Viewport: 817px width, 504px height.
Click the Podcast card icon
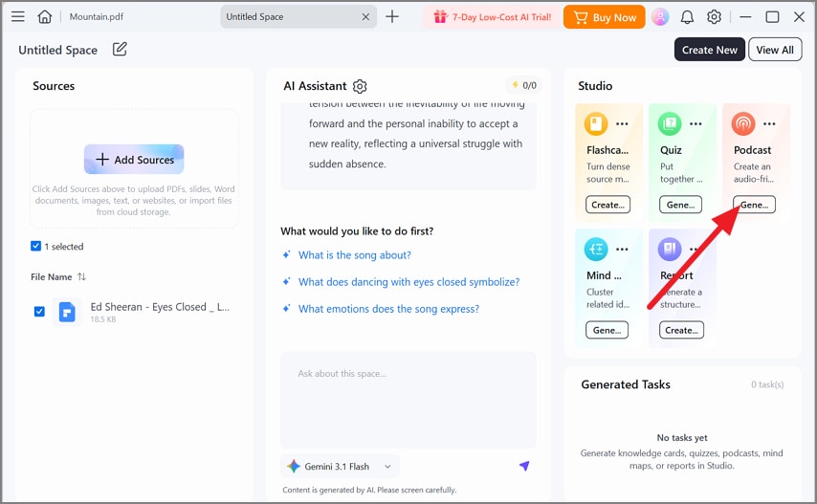743,124
